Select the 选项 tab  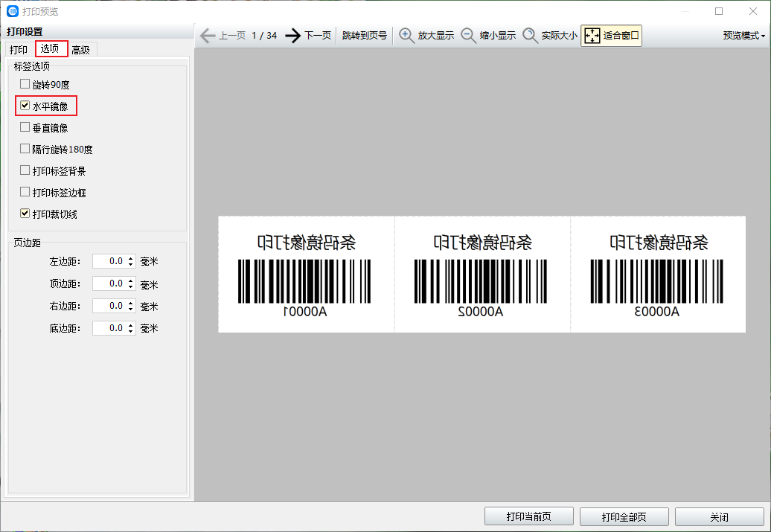point(50,48)
